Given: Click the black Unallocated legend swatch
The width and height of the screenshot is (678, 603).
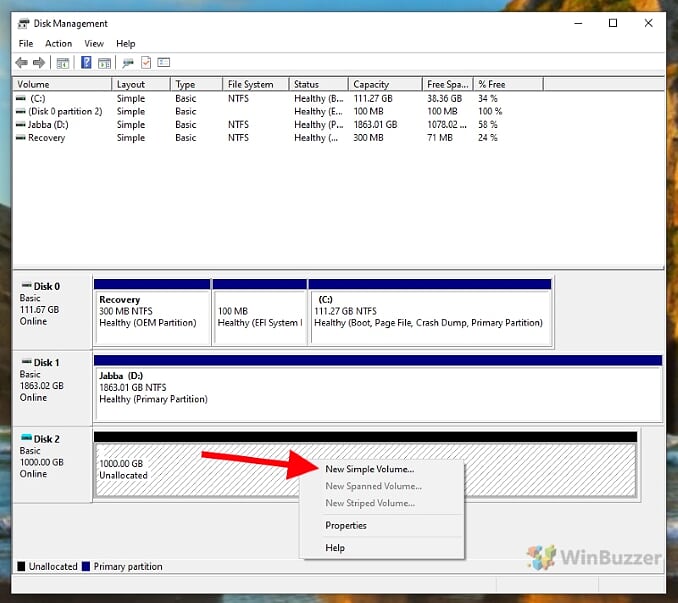Looking at the screenshot, I should coord(21,566).
